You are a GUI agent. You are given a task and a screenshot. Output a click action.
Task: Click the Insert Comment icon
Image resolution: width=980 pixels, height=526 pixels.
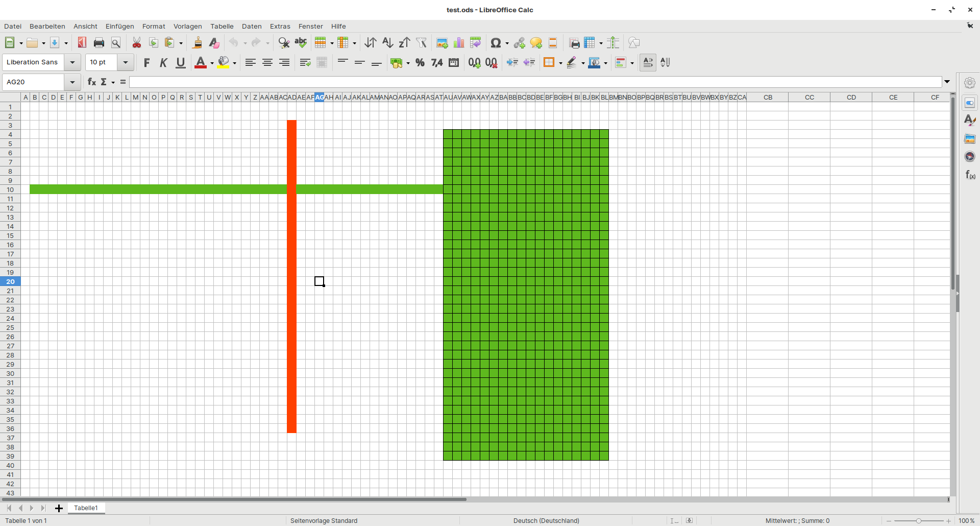[536, 43]
